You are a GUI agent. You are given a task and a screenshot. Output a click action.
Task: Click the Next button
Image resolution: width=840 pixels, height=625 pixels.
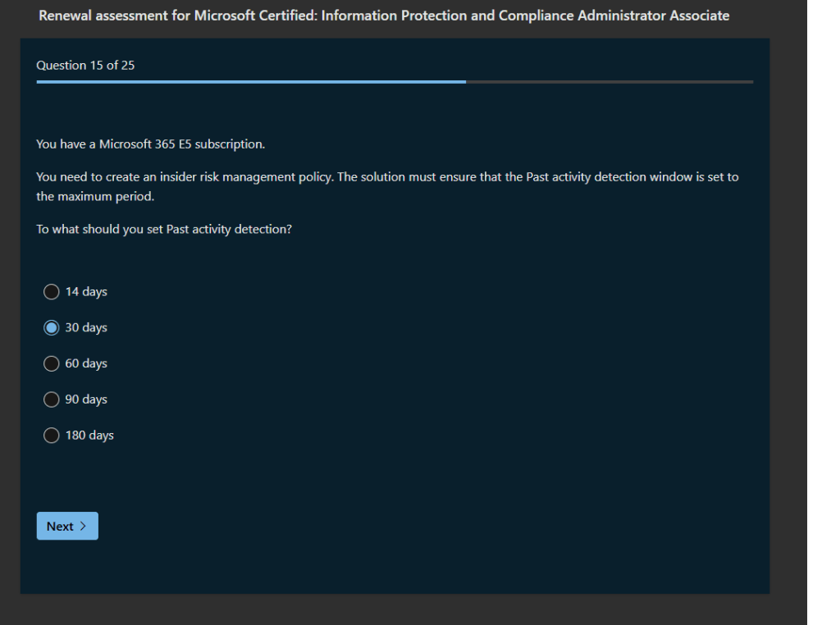pos(66,527)
